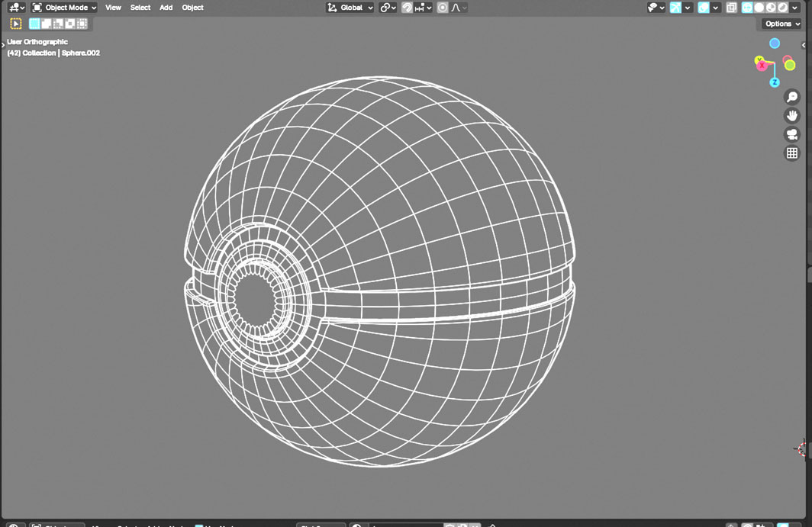Open the Global transform orientation dropdown
The image size is (812, 527).
[x=350, y=8]
